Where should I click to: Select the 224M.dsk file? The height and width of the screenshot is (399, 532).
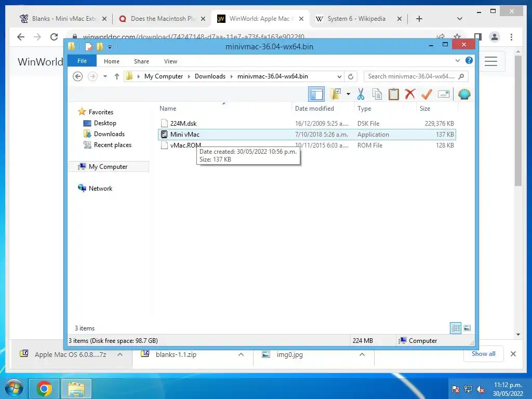pyautogui.click(x=307, y=124)
